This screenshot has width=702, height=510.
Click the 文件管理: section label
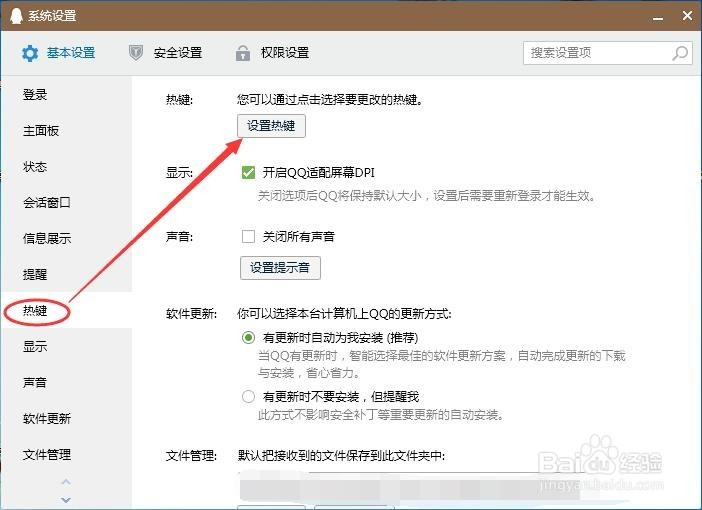(191, 456)
